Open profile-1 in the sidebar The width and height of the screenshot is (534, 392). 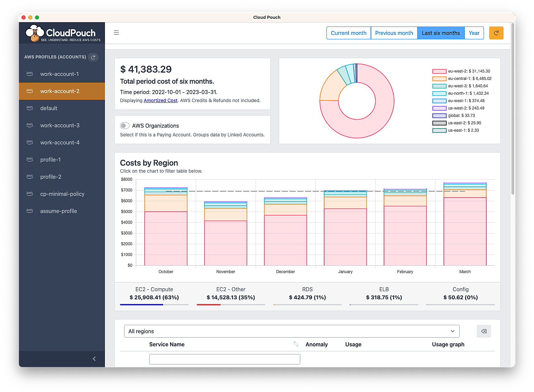pos(62,160)
